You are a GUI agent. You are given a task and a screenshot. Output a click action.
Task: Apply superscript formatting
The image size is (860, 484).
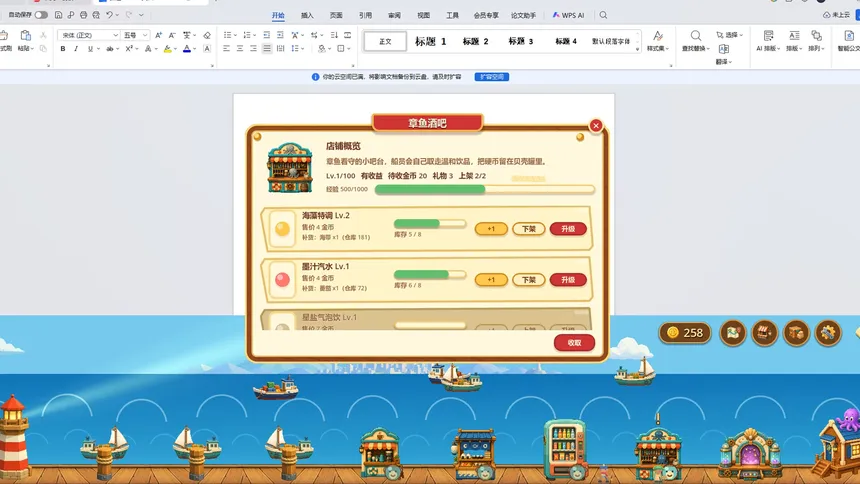[128, 49]
